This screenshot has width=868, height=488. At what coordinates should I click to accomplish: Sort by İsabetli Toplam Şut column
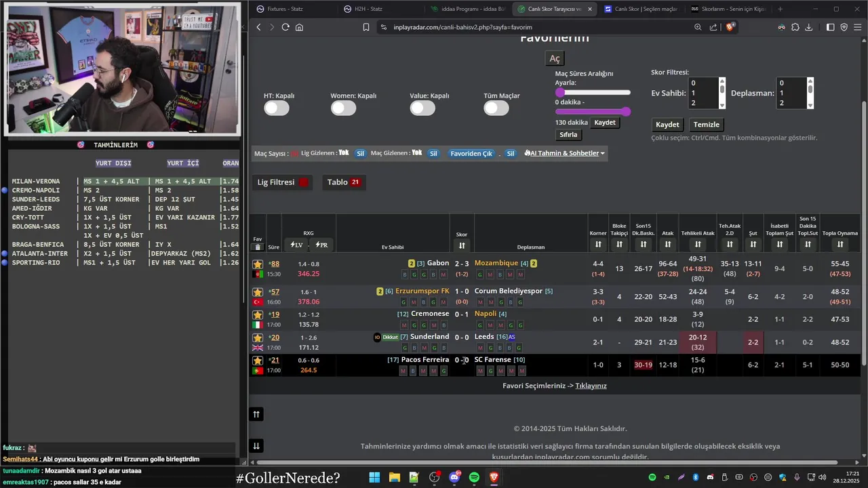(780, 244)
